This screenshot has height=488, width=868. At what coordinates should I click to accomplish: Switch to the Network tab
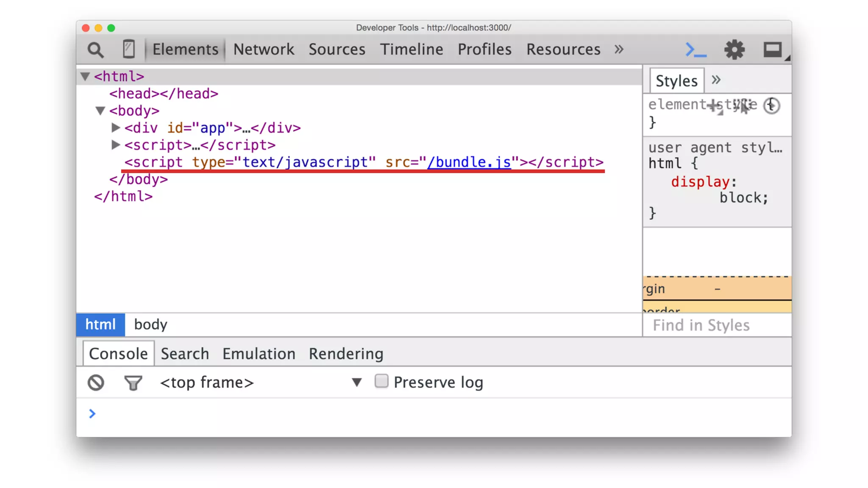point(264,50)
